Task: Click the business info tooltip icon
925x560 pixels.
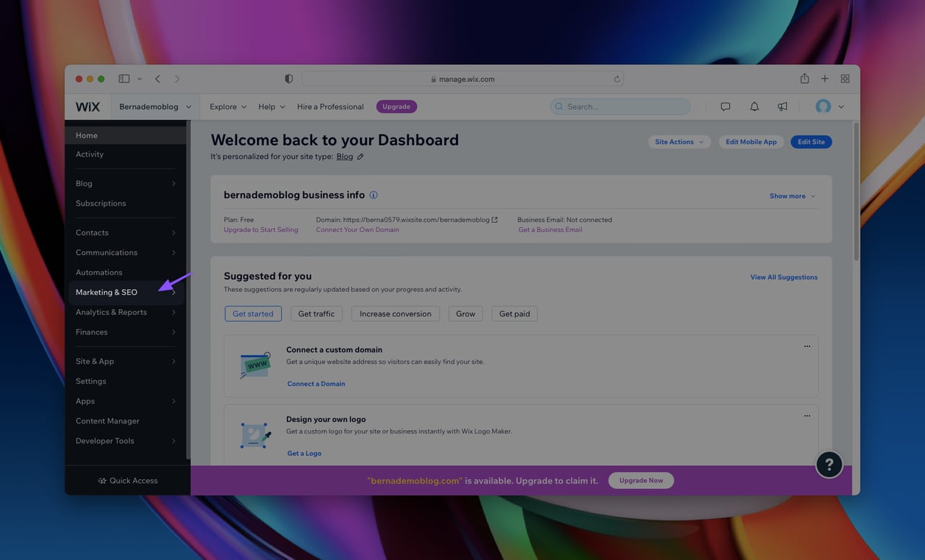Action: [x=374, y=195]
